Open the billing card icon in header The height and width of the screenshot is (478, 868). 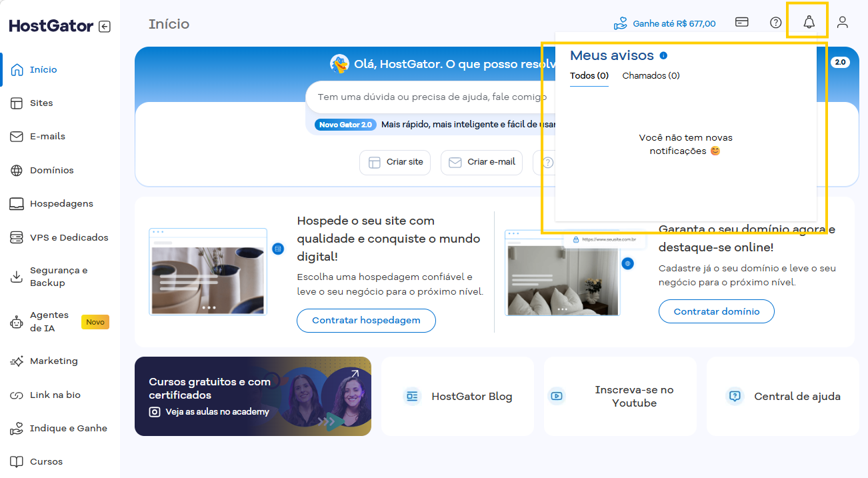tap(742, 22)
